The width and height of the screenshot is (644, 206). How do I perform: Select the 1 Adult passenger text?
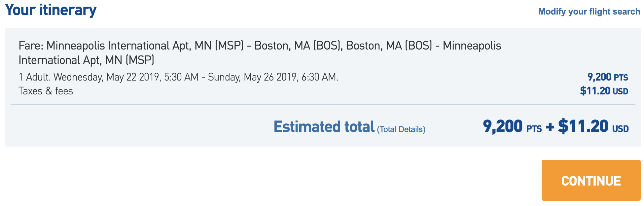35,77
